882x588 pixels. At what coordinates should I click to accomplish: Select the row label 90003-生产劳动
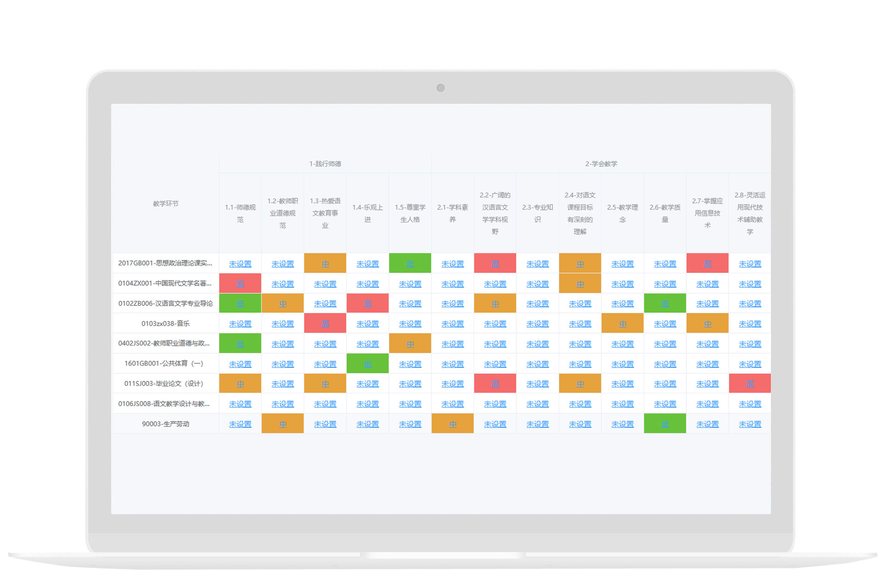165,424
